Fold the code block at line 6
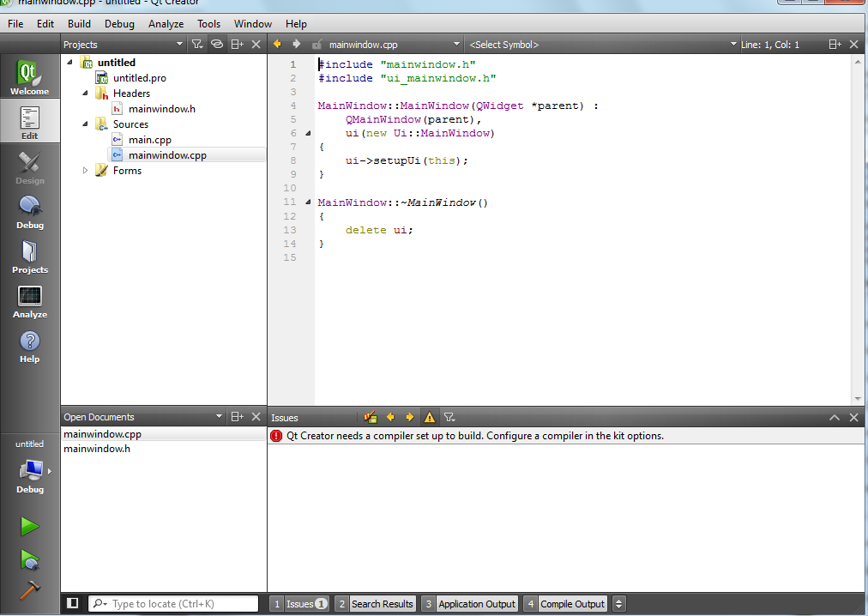Viewport: 868px width, 616px height. (x=308, y=133)
